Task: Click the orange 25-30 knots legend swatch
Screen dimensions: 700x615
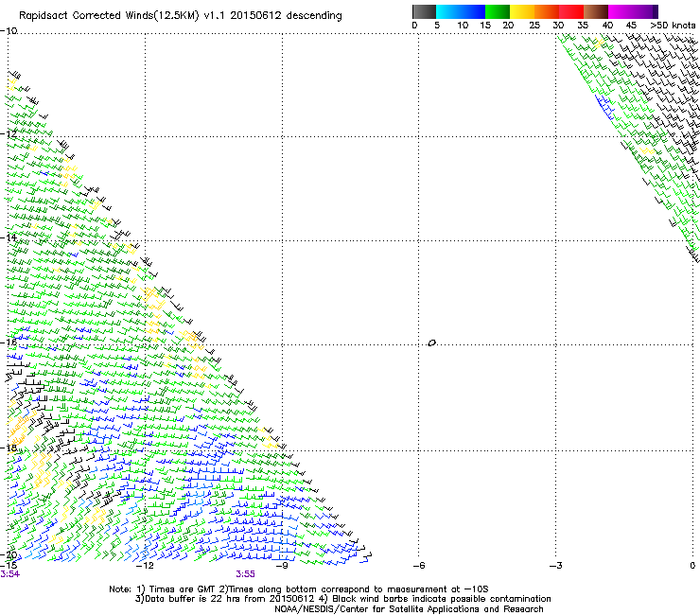Action: pos(547,11)
